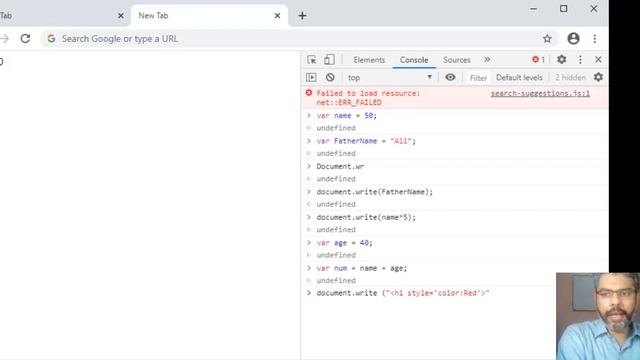Click the Failed to load resource error message
The width and height of the screenshot is (640, 360).
click(x=368, y=98)
